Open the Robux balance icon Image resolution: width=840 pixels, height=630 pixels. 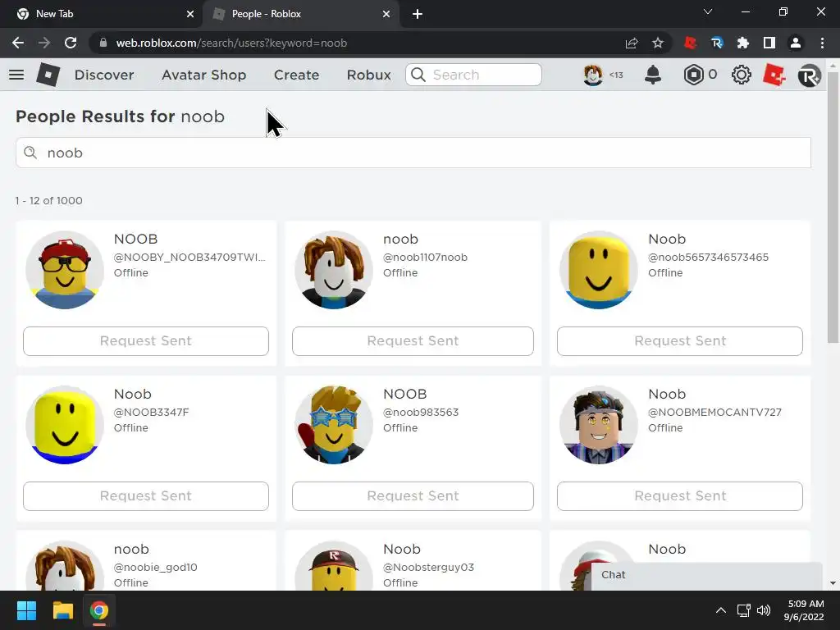(693, 75)
